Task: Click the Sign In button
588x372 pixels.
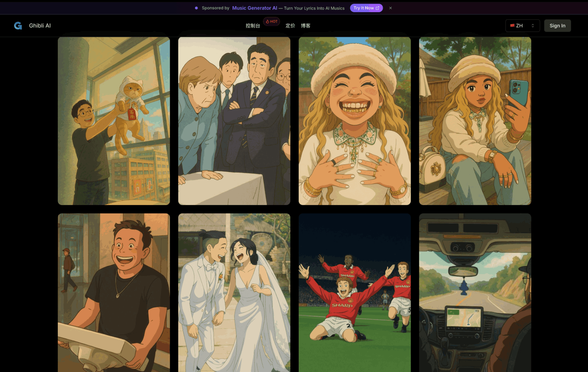Action: point(557,26)
